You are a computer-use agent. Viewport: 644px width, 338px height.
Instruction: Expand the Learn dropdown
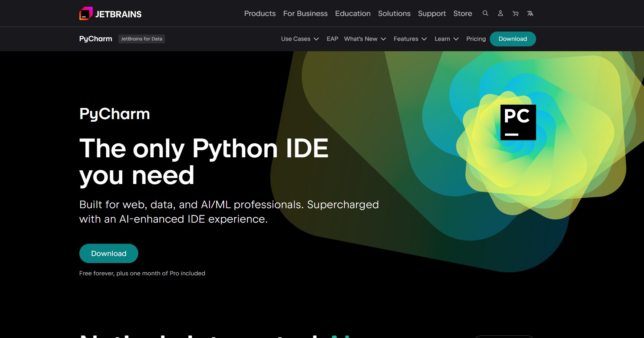(447, 39)
